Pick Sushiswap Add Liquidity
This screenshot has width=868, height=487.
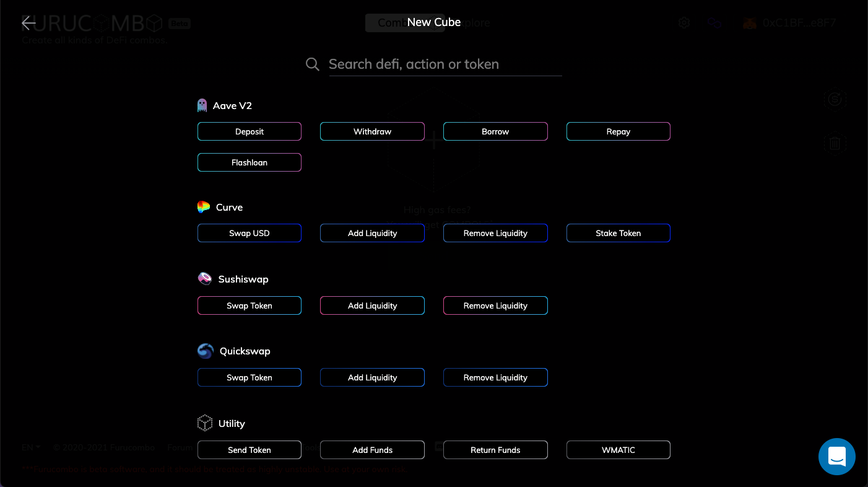(x=372, y=305)
